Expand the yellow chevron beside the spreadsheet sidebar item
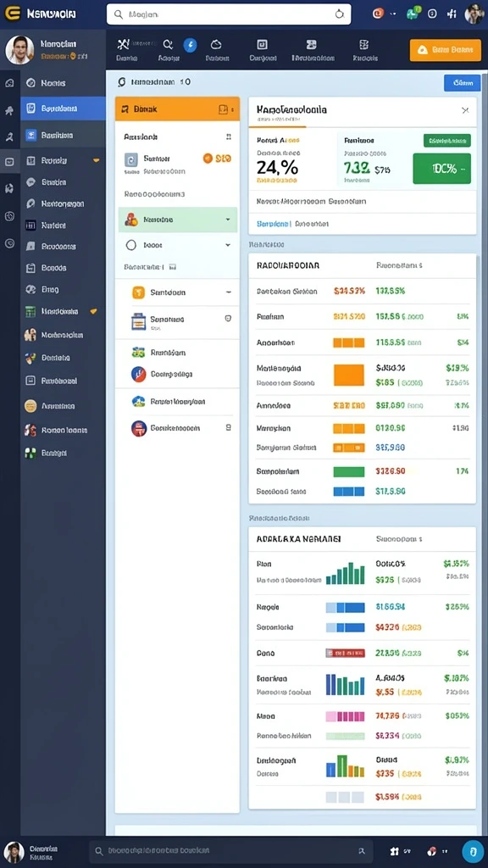The width and height of the screenshot is (488, 868). 93,311
